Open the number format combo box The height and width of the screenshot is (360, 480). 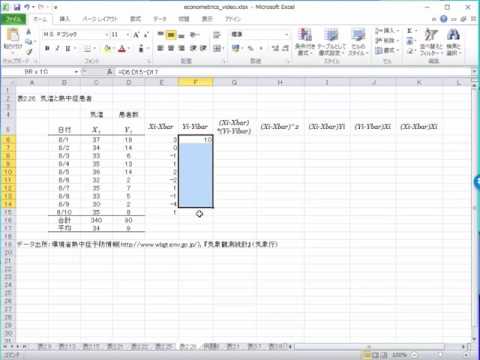click(x=260, y=35)
